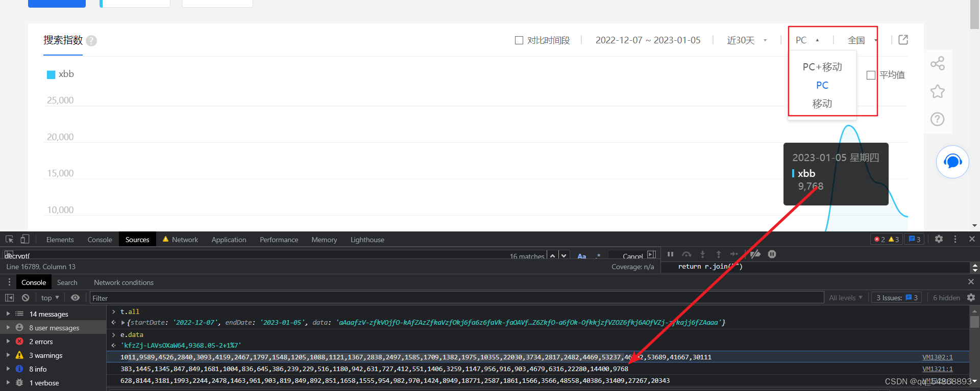This screenshot has height=391, width=980.
Task: Expand the 2 errors group
Action: [8, 342]
